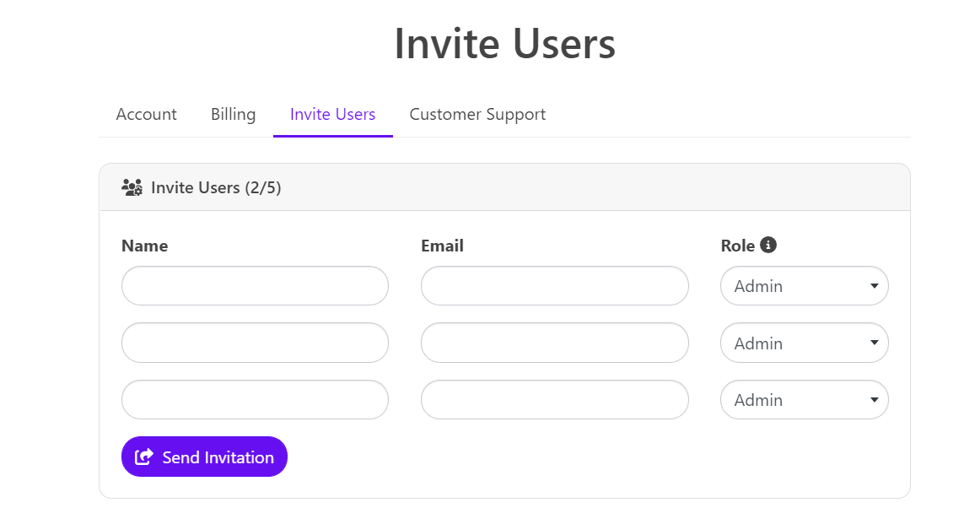Click the Invite Users page heading

505,44
